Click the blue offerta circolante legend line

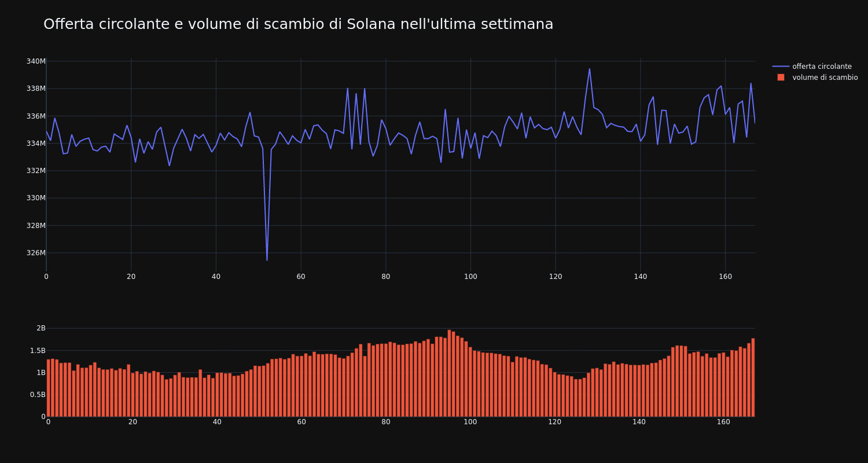click(781, 67)
